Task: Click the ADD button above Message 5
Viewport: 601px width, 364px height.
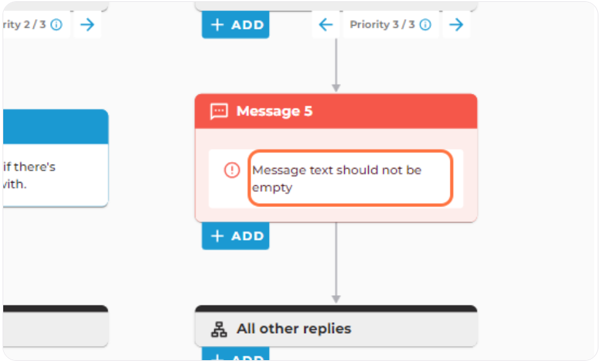Action: coord(236,25)
